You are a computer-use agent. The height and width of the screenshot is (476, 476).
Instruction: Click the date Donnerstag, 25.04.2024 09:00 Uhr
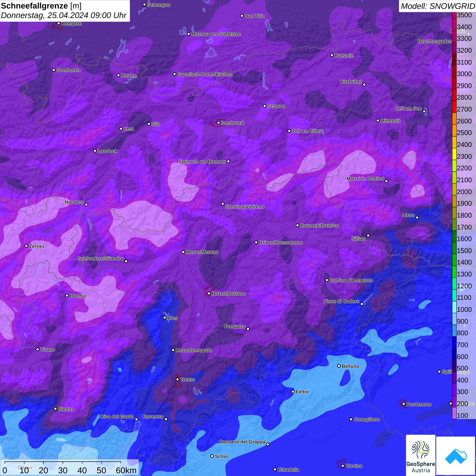click(x=64, y=15)
